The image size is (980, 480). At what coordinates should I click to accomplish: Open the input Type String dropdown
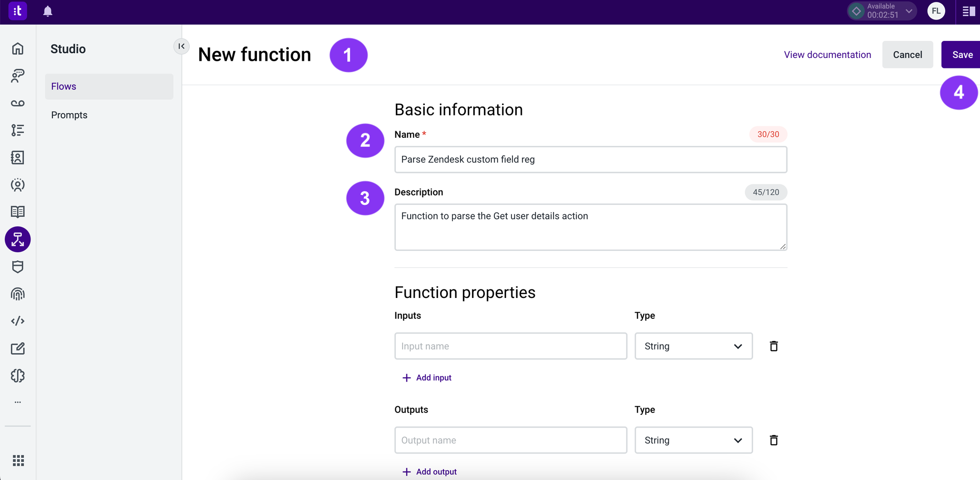coord(693,346)
